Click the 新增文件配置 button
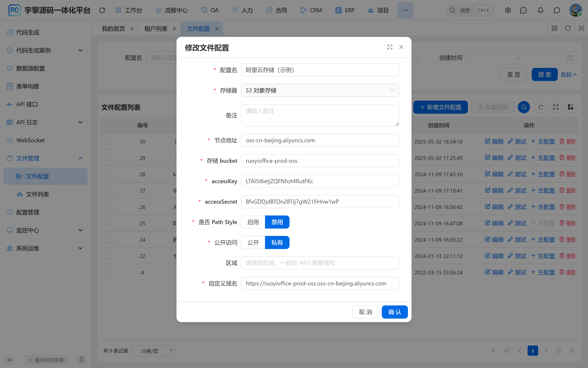 pyautogui.click(x=441, y=107)
